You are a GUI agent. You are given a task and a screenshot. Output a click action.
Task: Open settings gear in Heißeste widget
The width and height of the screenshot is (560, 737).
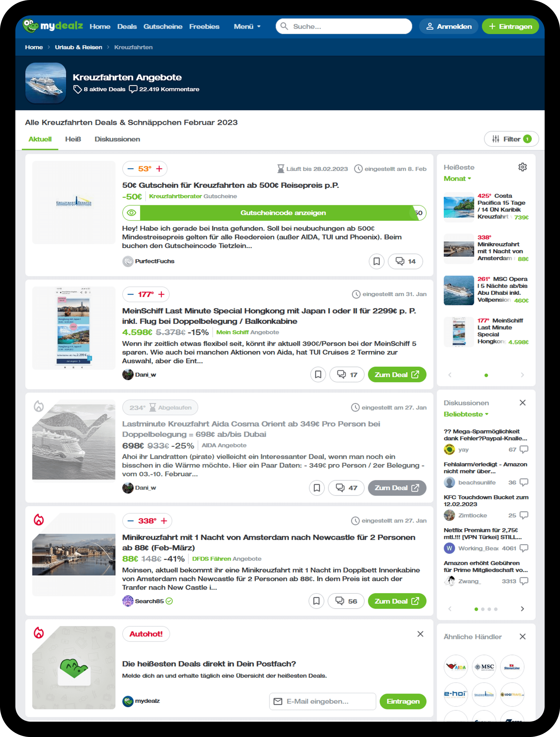pyautogui.click(x=522, y=167)
